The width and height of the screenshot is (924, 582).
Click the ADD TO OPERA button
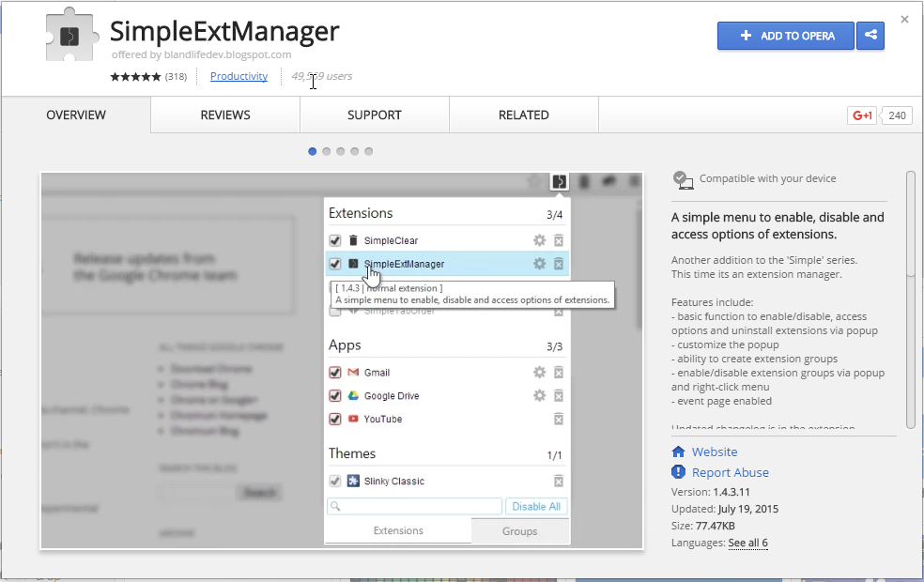point(786,36)
